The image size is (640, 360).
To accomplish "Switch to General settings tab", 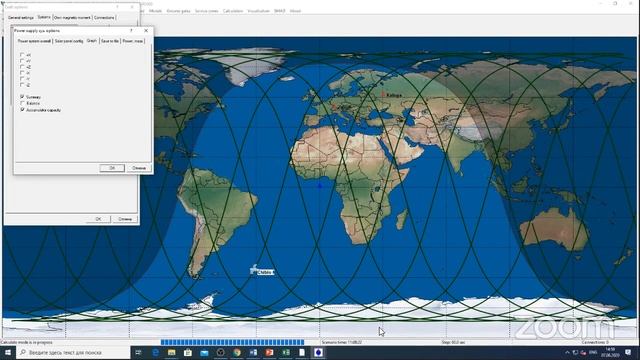I will pyautogui.click(x=21, y=18).
